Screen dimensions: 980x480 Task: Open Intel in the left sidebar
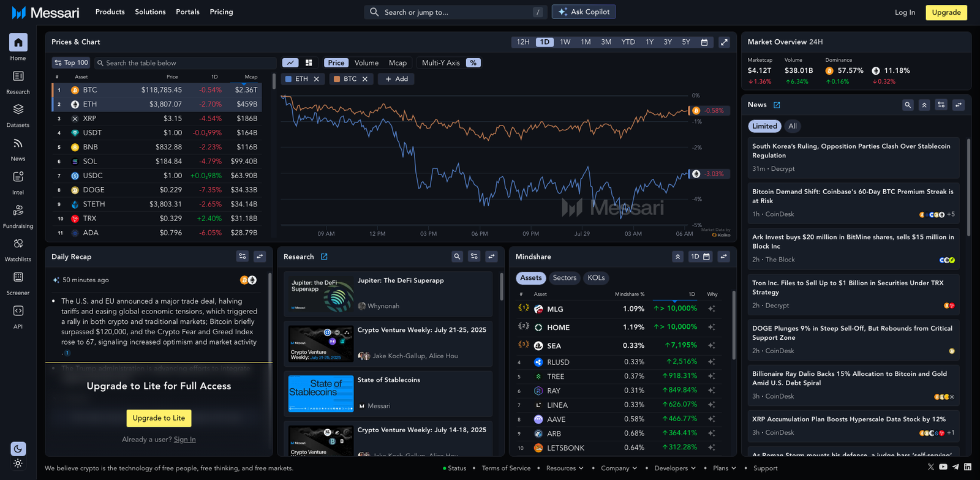point(18,177)
